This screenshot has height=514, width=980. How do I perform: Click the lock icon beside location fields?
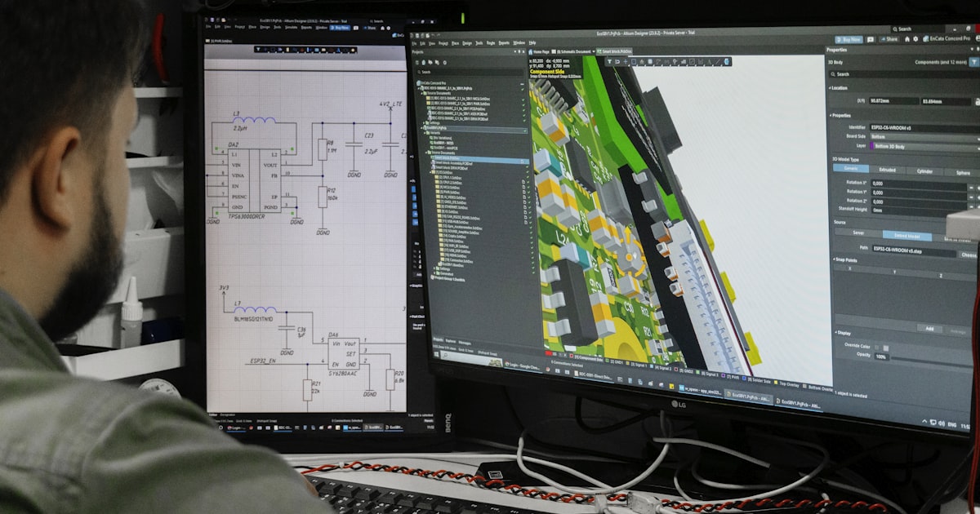click(978, 101)
